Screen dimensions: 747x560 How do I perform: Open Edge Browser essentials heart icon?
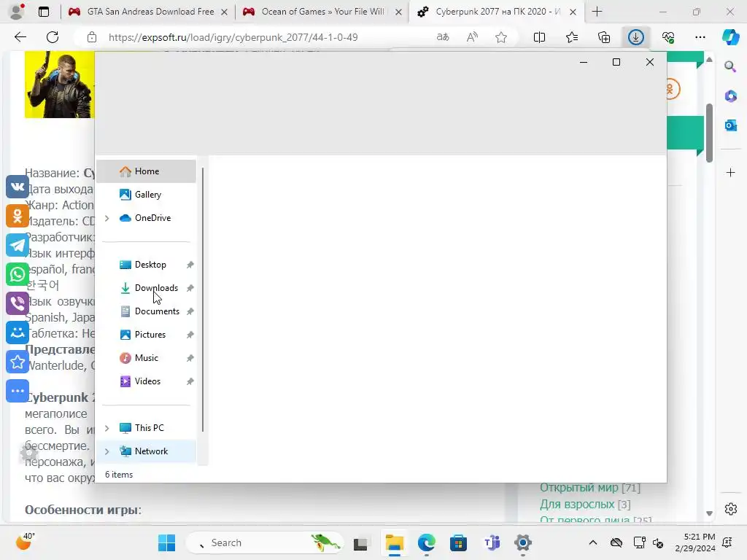pos(668,37)
